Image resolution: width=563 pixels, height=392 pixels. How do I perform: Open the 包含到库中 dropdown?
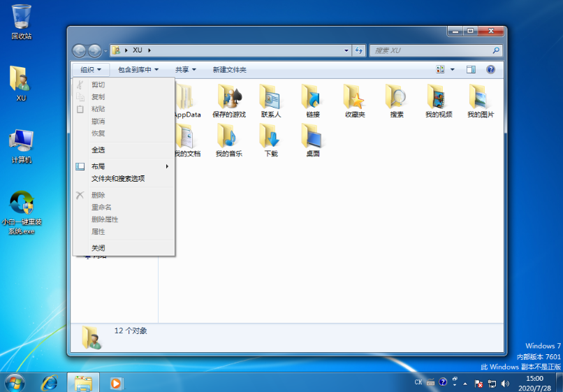click(138, 70)
